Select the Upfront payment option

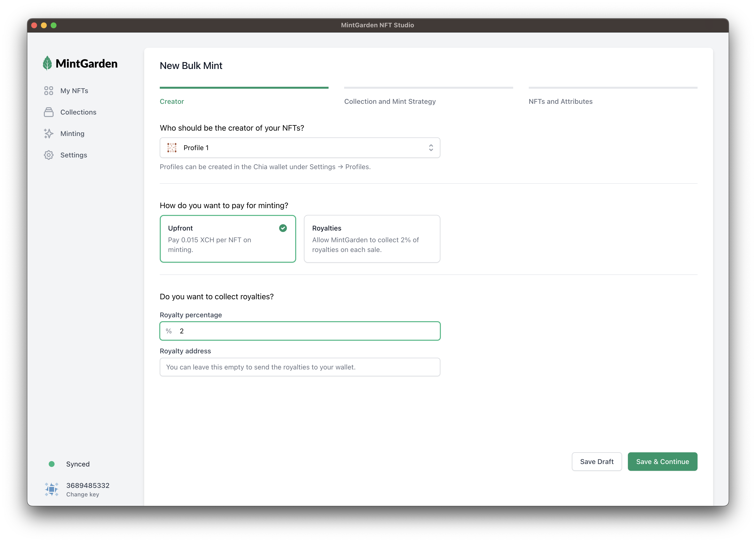[x=228, y=239]
